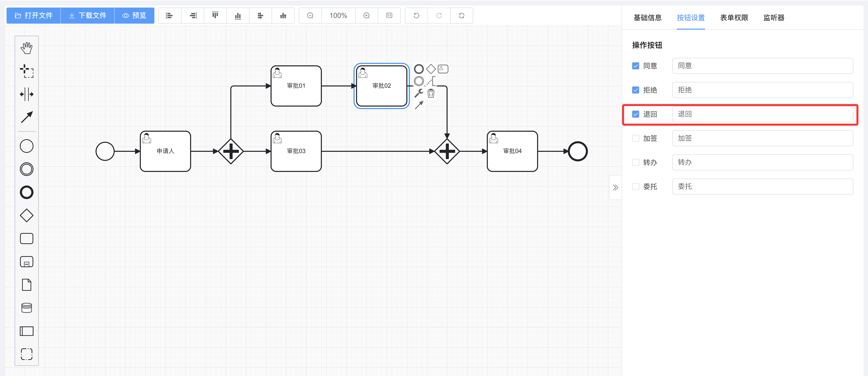Add an exclusive gateway diamond from palette
This screenshot has width=868, height=376.
[x=27, y=216]
